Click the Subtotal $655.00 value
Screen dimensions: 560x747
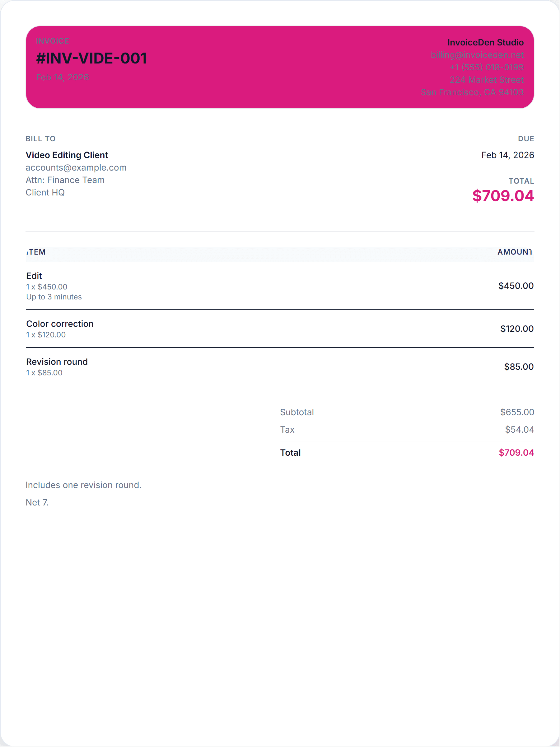click(517, 412)
